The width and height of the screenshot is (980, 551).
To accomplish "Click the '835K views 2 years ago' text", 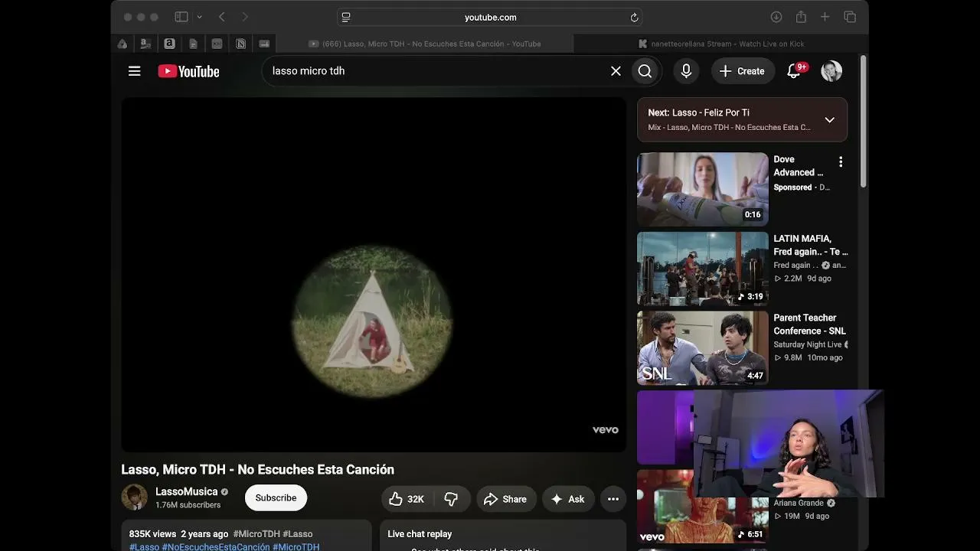I will pos(178,534).
